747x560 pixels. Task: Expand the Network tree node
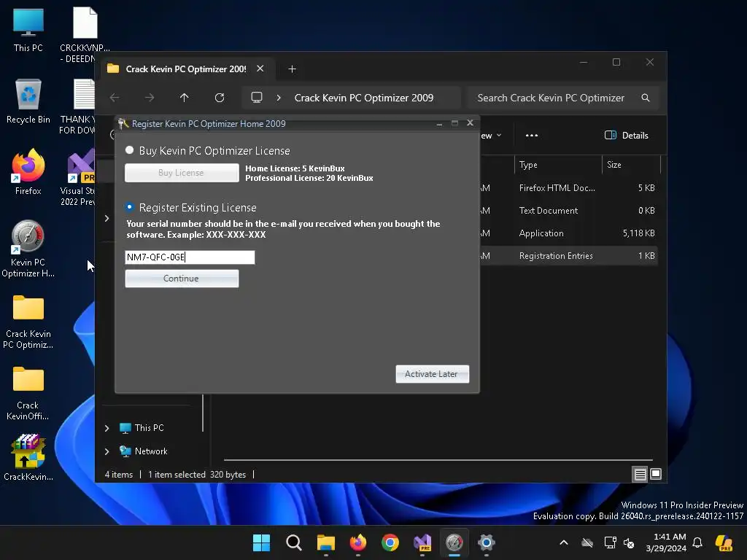[107, 451]
